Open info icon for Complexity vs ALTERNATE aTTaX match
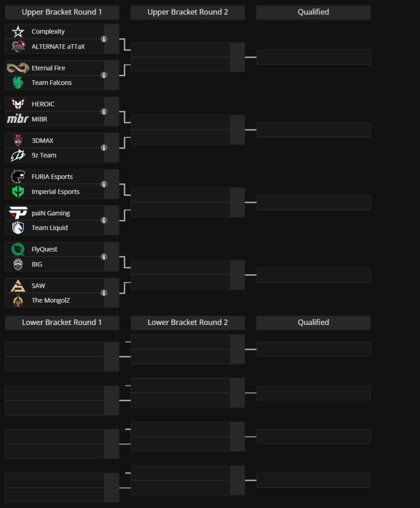This screenshot has height=508, width=420. tap(104, 39)
